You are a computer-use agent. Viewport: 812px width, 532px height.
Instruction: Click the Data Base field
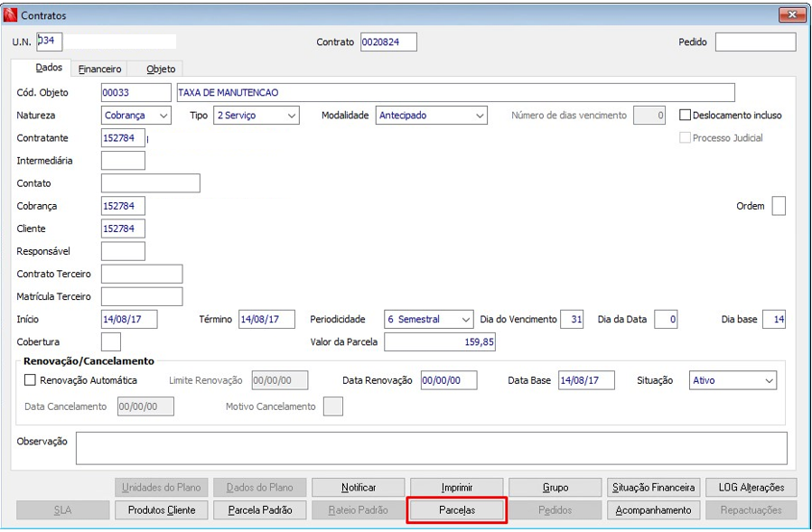click(x=587, y=380)
